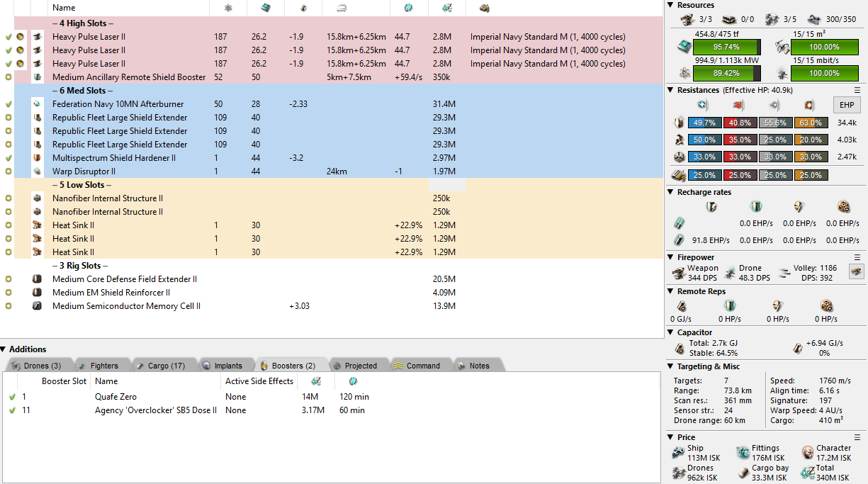Toggle state of first Heavy Pulse Laser II

pyautogui.click(x=9, y=37)
